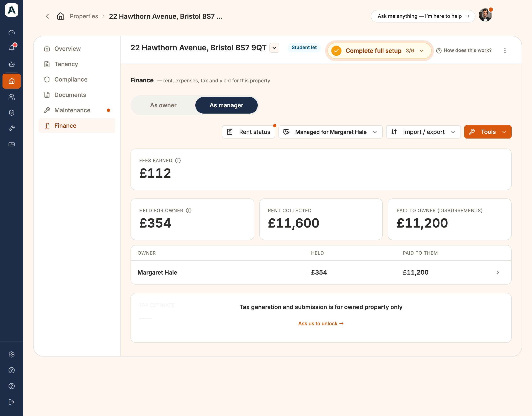
Task: Expand the property address selector chevron
Action: coord(274,48)
